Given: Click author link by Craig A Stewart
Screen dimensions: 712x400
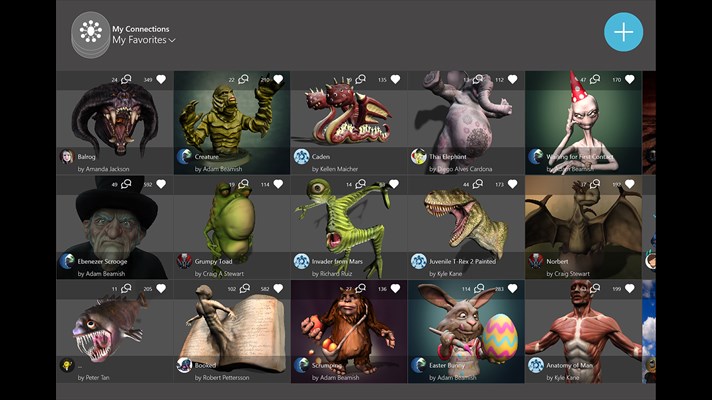Looking at the screenshot, I should tap(219, 274).
